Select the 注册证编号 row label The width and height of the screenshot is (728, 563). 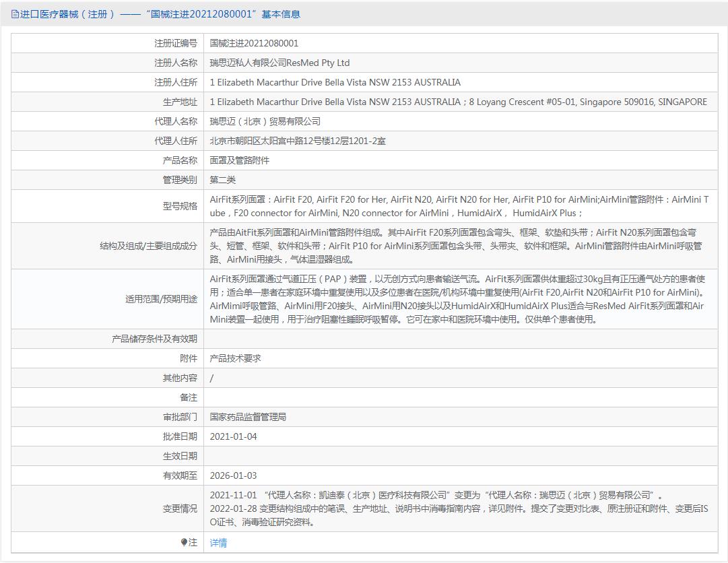[176, 43]
